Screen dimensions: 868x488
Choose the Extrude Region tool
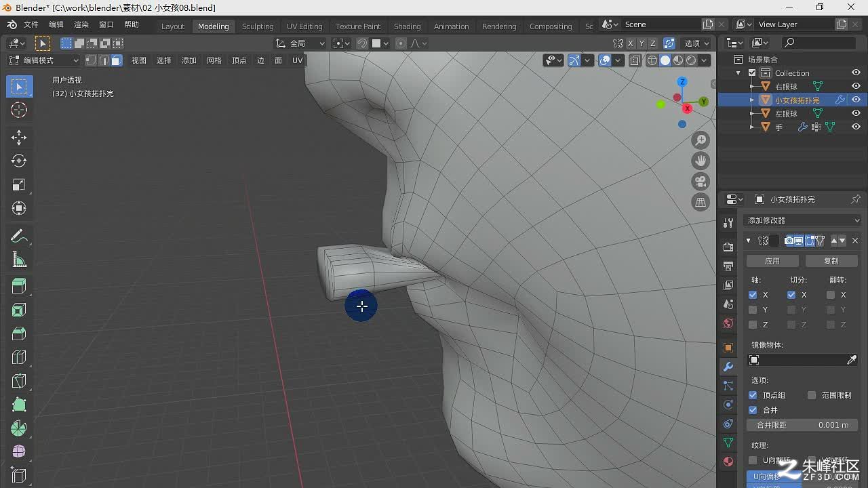click(x=19, y=287)
